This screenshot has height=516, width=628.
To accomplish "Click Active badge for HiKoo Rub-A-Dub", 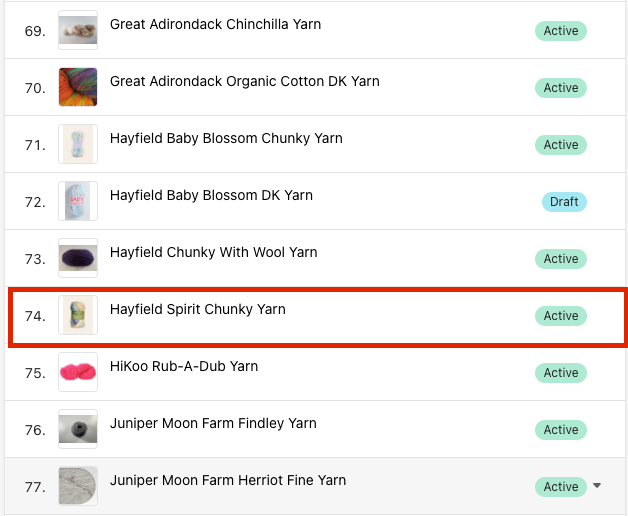I will [561, 373].
